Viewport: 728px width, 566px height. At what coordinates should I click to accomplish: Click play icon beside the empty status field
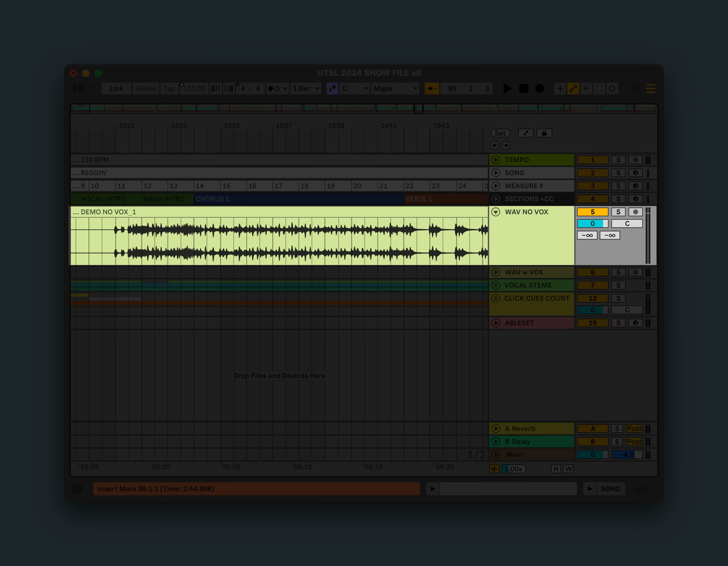click(433, 489)
